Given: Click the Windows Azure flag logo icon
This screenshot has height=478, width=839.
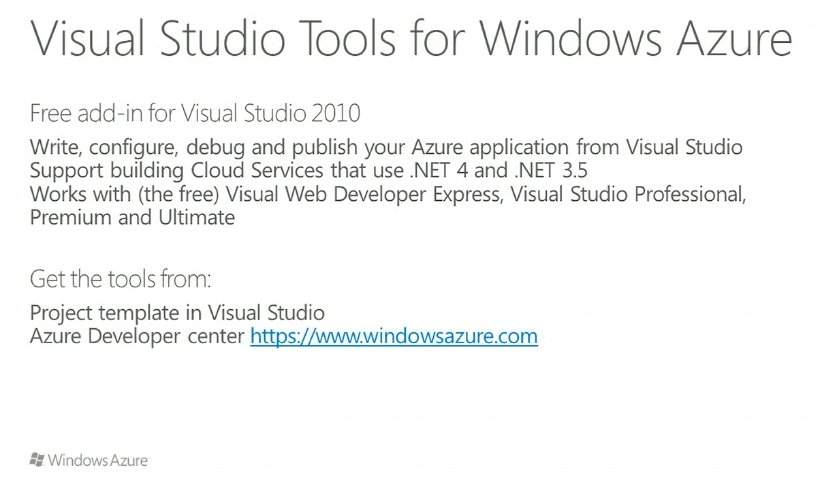Looking at the screenshot, I should click(x=37, y=459).
